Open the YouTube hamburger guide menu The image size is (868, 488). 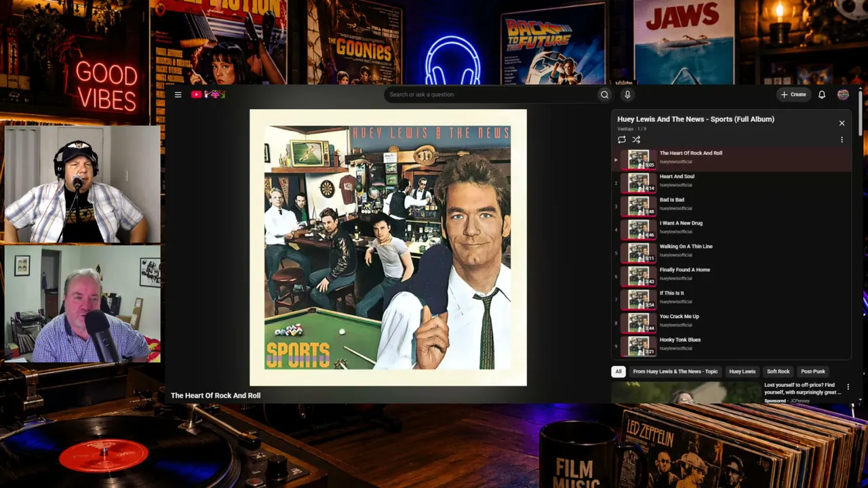coord(178,95)
